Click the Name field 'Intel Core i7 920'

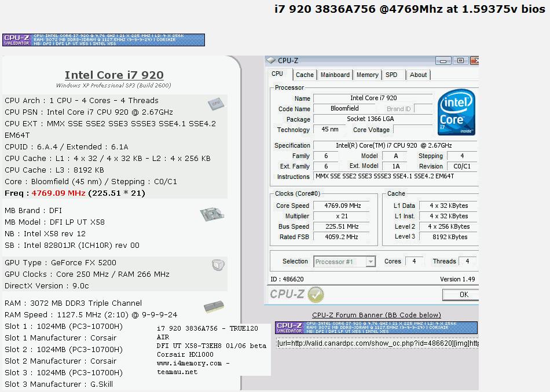pos(373,98)
